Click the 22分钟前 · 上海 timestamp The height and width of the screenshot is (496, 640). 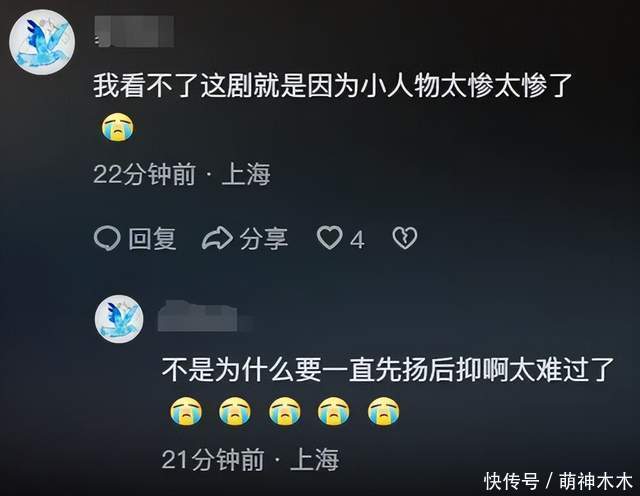(182, 174)
